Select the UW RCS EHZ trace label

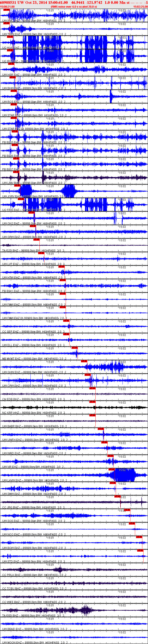point(34,102)
